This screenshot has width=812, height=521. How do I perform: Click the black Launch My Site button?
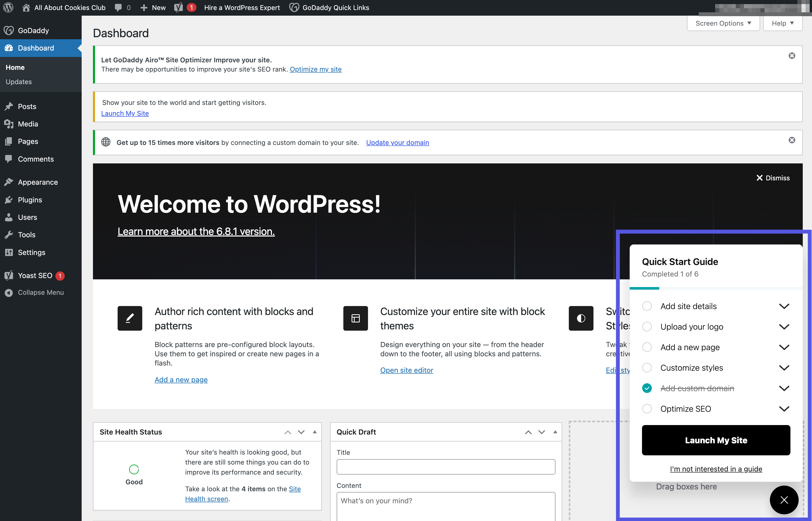716,440
